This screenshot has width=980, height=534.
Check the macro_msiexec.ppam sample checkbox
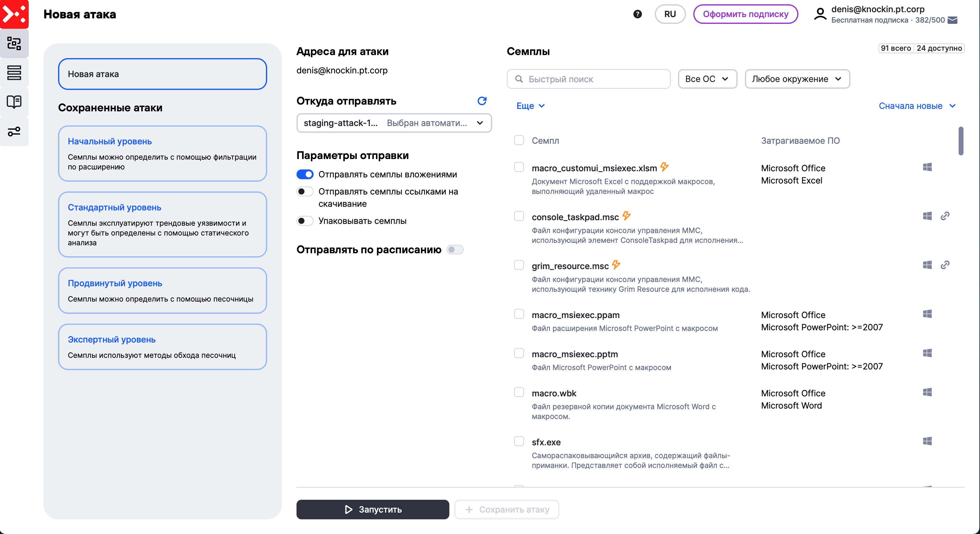(x=519, y=314)
